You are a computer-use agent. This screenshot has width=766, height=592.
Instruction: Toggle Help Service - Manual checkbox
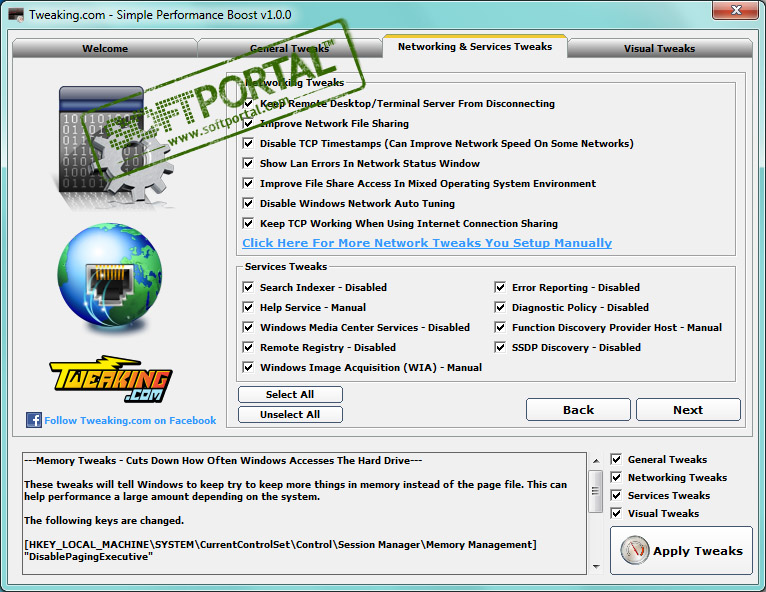click(248, 307)
